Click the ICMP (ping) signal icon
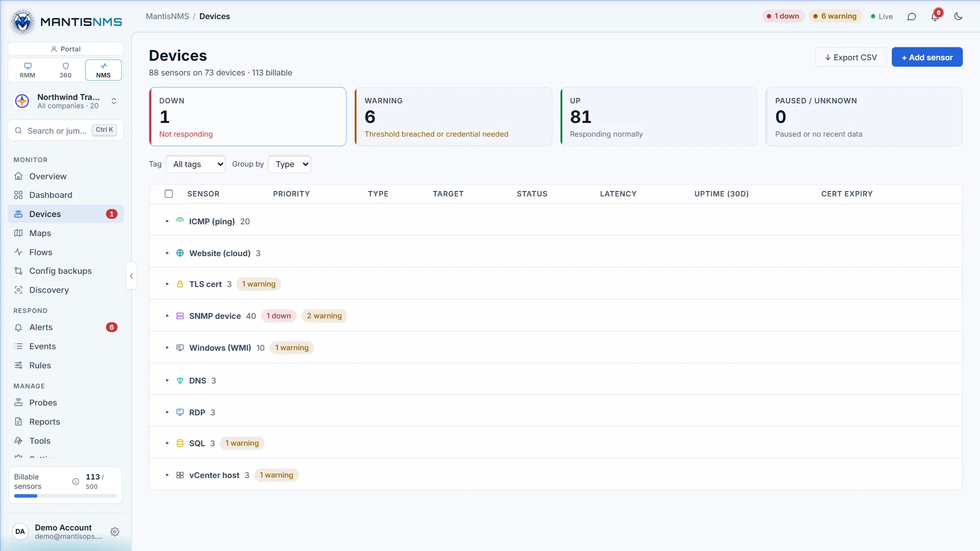This screenshot has width=980, height=551. coord(180,220)
